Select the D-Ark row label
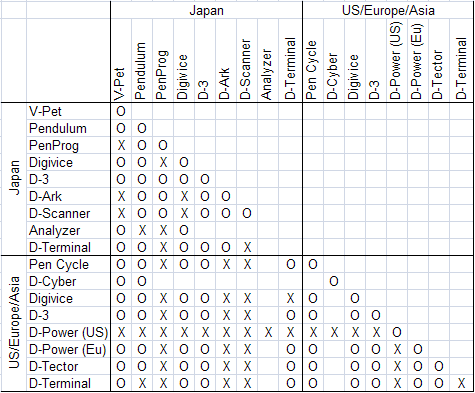Screen dimensions: 475x393 [x=45, y=196]
